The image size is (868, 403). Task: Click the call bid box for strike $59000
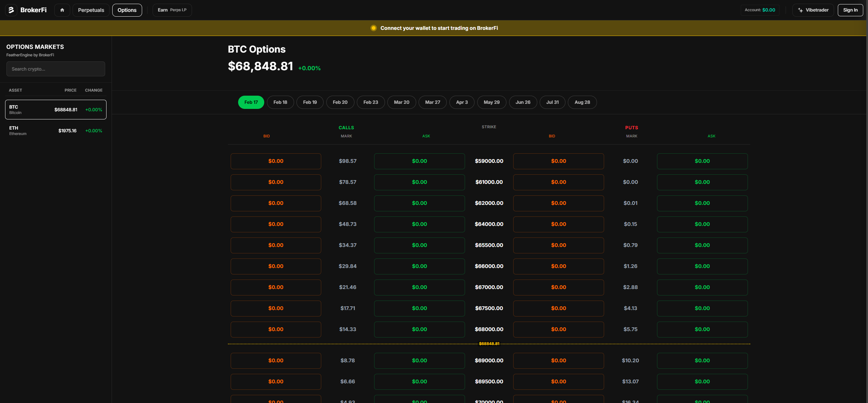(x=275, y=161)
